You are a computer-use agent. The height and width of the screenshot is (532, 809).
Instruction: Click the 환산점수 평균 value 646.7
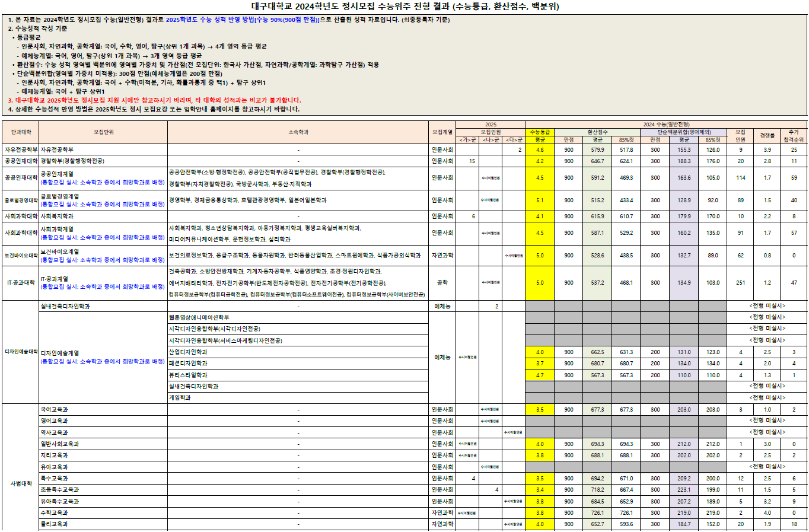pos(597,161)
